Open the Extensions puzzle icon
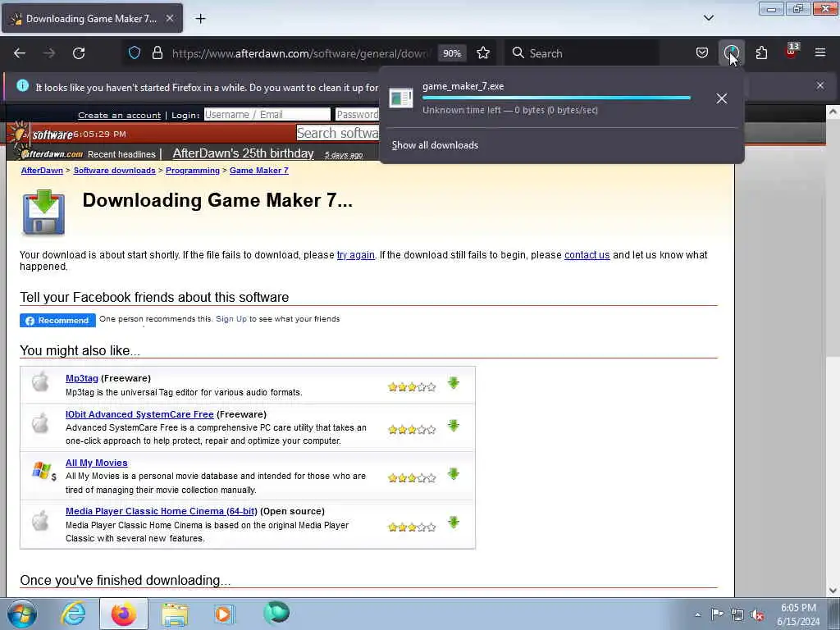 click(761, 53)
